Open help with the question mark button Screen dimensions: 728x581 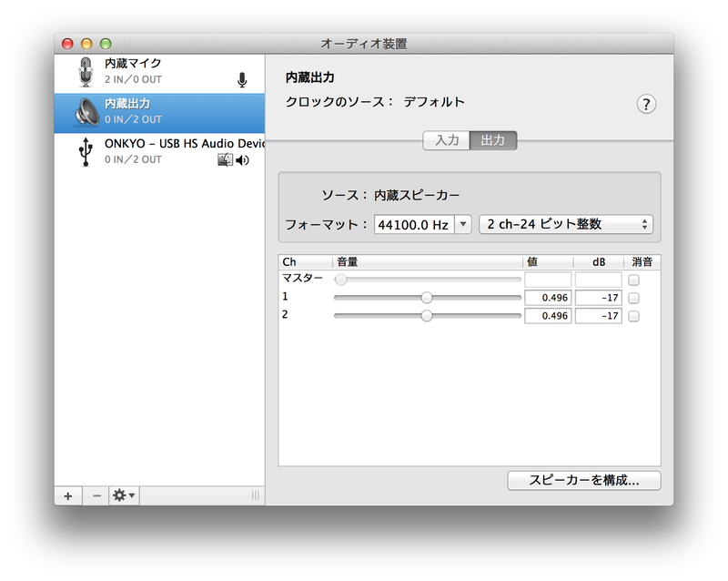pyautogui.click(x=646, y=104)
